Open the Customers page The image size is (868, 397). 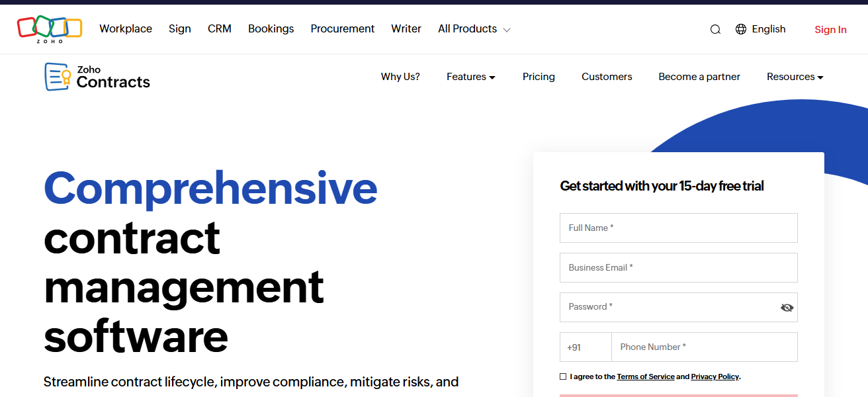[x=607, y=77]
